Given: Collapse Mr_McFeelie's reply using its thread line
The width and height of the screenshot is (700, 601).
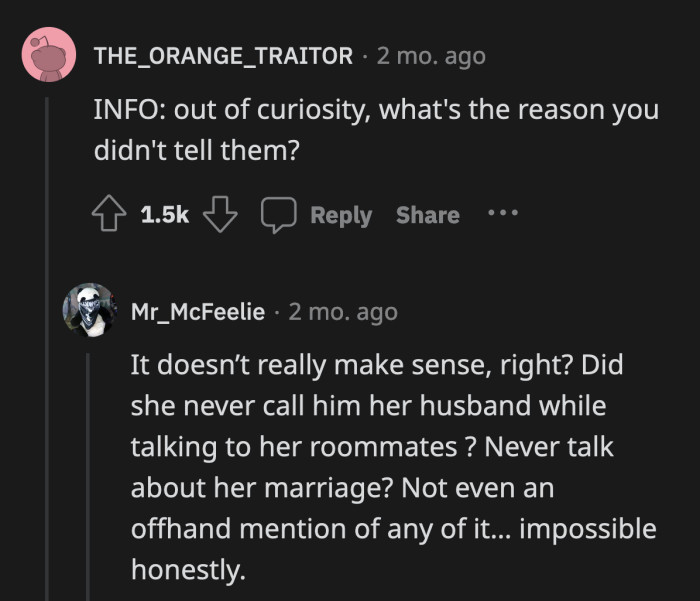Looking at the screenshot, I should (89, 470).
